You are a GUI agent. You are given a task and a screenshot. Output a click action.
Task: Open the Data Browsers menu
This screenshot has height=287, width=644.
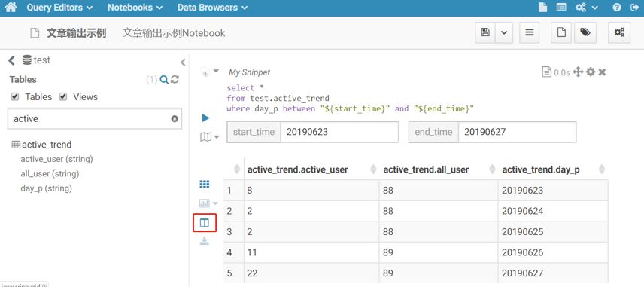213,8
